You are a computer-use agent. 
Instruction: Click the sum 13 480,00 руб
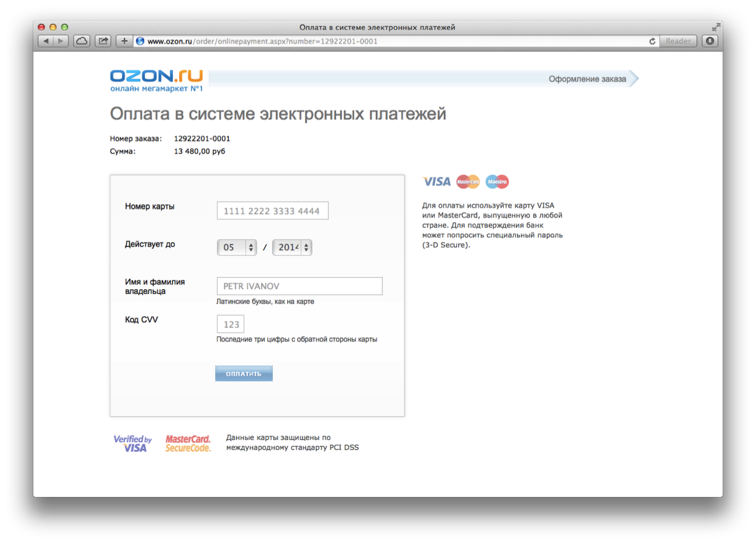pyautogui.click(x=200, y=151)
